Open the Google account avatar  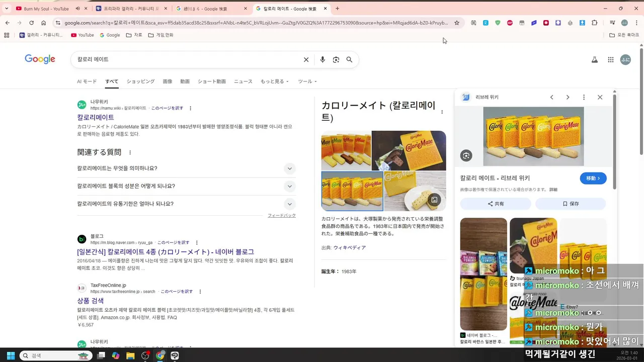point(625,59)
